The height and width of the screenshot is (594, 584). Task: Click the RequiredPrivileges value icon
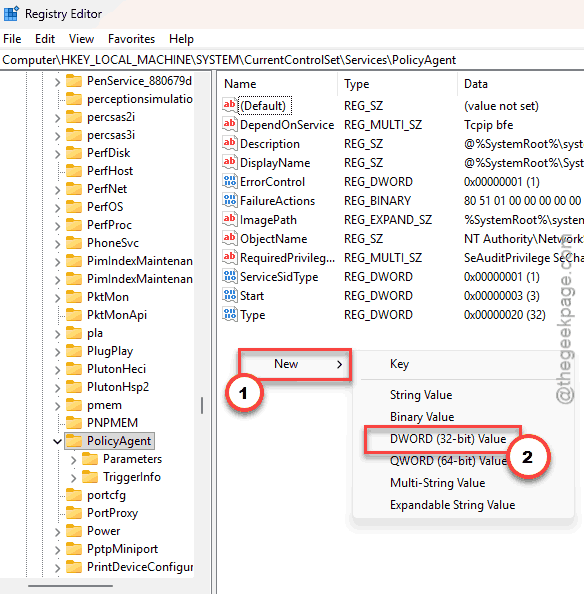coord(230,257)
